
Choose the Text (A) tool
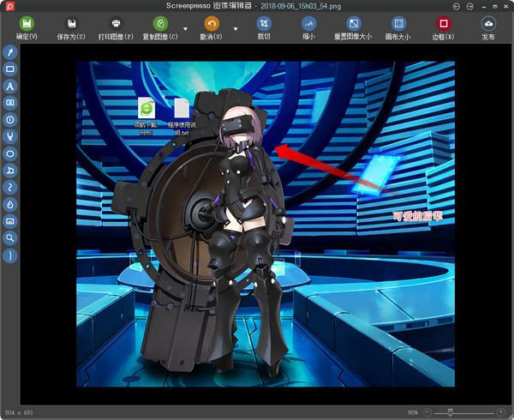pos(10,87)
